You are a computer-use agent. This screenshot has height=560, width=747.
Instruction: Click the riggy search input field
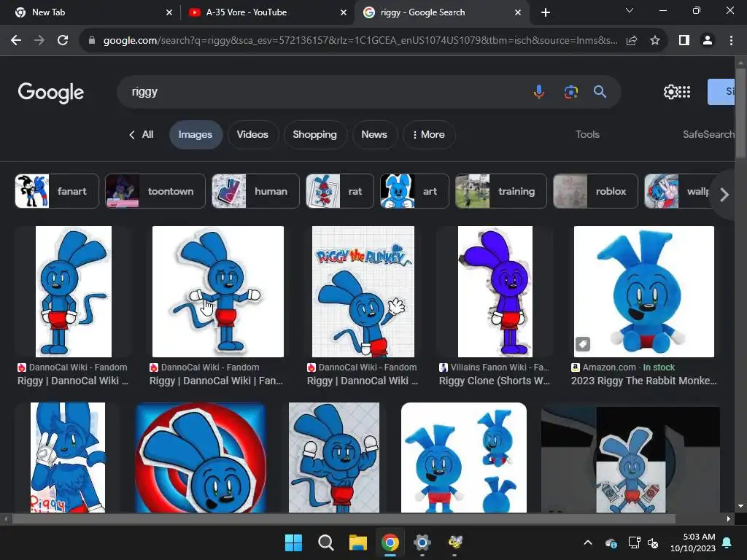click(x=324, y=91)
